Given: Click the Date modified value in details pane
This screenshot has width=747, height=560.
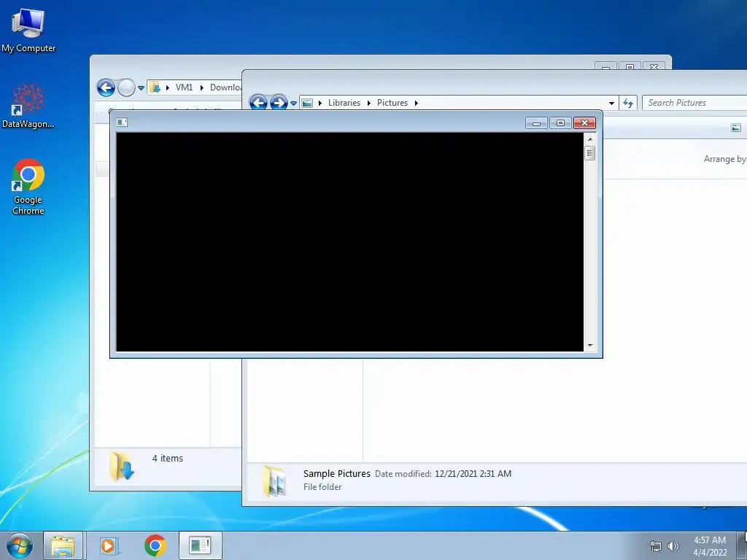Looking at the screenshot, I should coord(473,474).
